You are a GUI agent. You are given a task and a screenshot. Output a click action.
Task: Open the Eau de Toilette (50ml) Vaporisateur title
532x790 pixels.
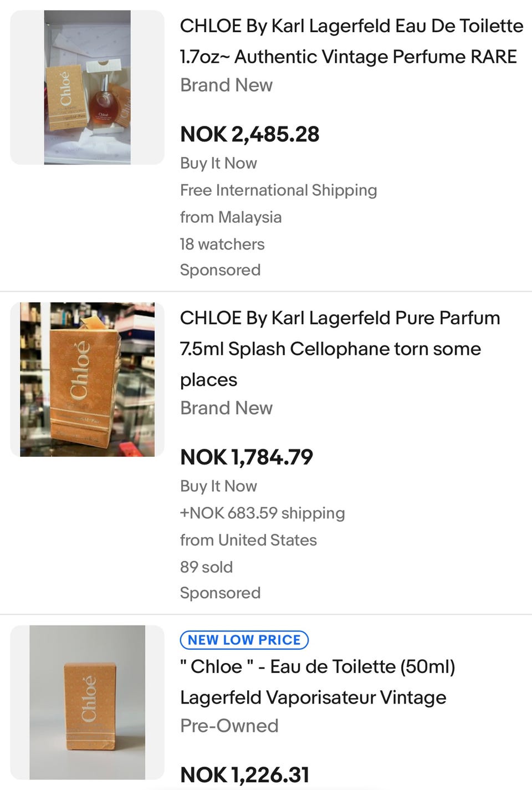[317, 681]
